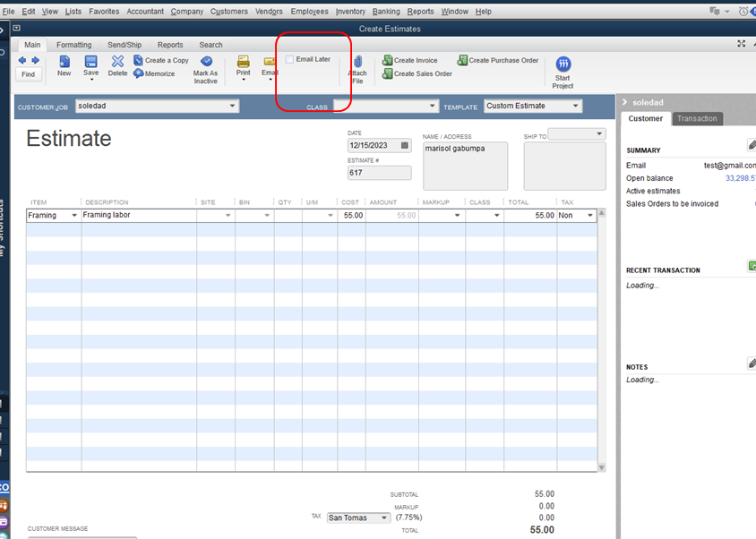Viewport: 756px width, 539px height.
Task: Open the Tax code dropdown showing Non
Action: 590,216
